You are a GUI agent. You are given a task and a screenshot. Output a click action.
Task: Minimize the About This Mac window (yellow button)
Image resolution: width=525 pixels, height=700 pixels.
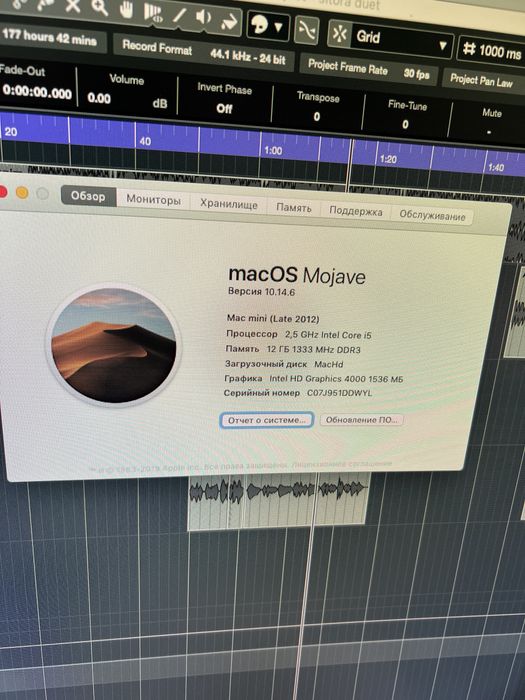[22, 192]
